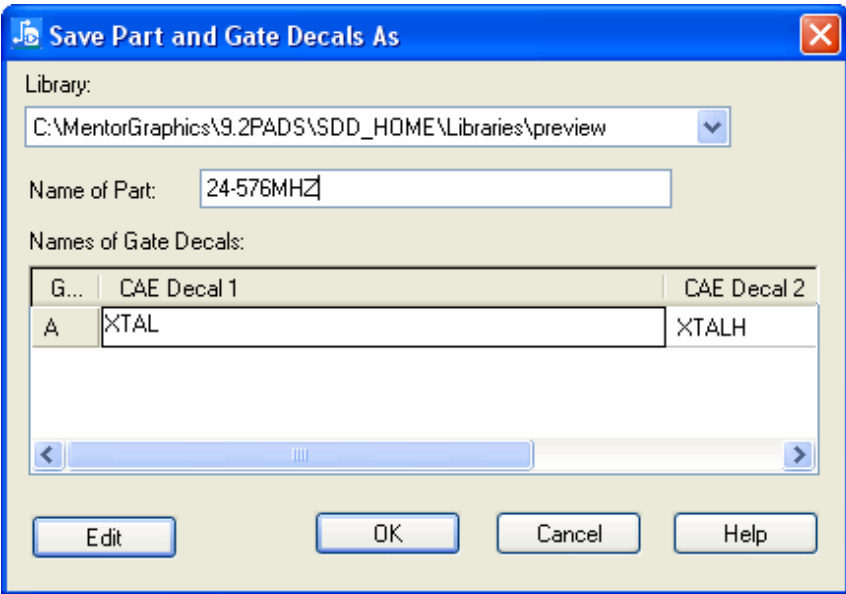The image size is (846, 594).
Task: Expand the Library dropdown arrow
Action: click(x=711, y=128)
